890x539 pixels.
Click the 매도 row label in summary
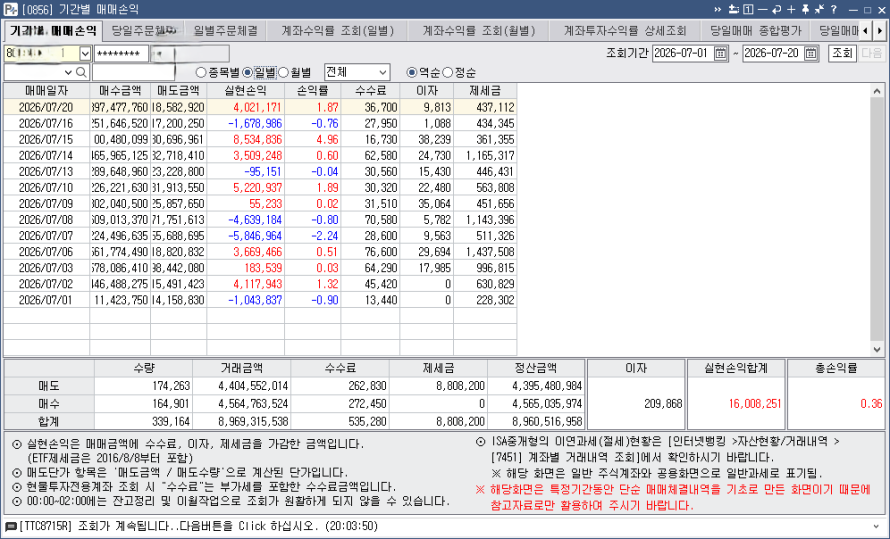coord(49,386)
